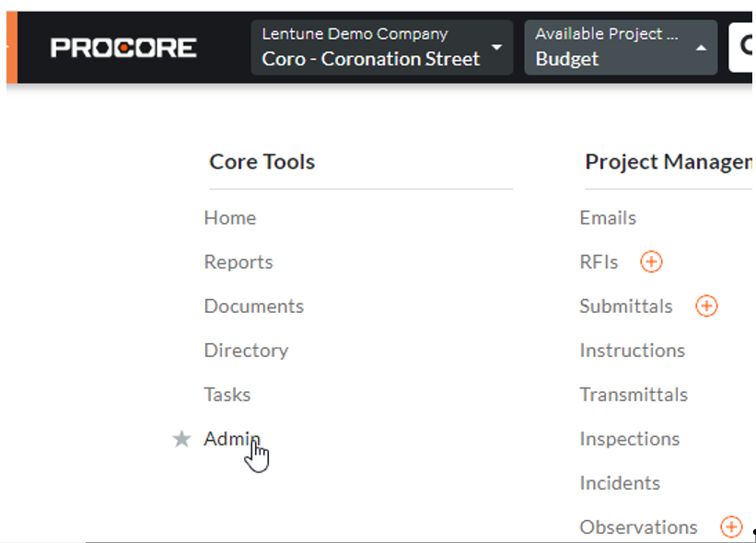Create a new Observation using its plus icon
Screen dimensions: 756x543
click(x=730, y=526)
